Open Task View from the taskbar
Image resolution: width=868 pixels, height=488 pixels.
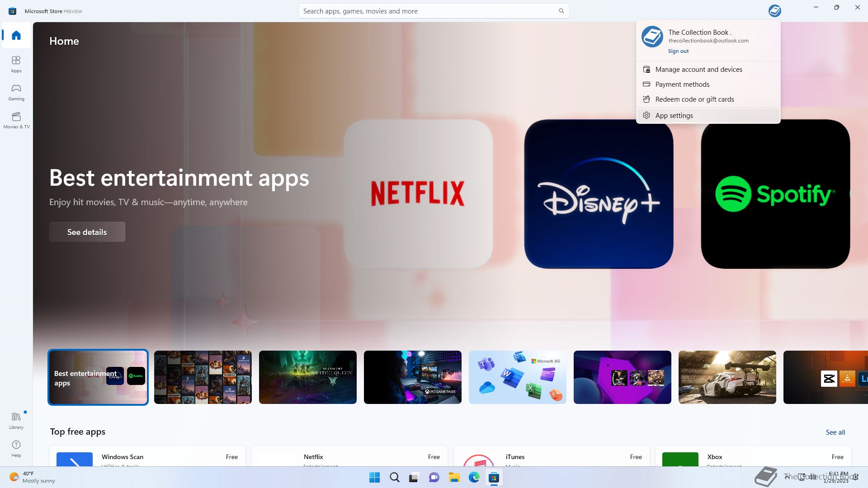[x=414, y=477]
